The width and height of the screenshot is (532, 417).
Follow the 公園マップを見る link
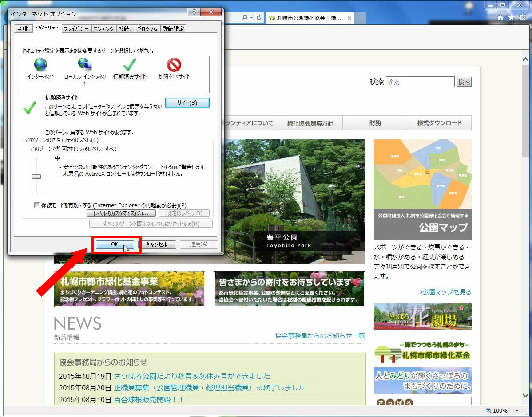click(445, 292)
